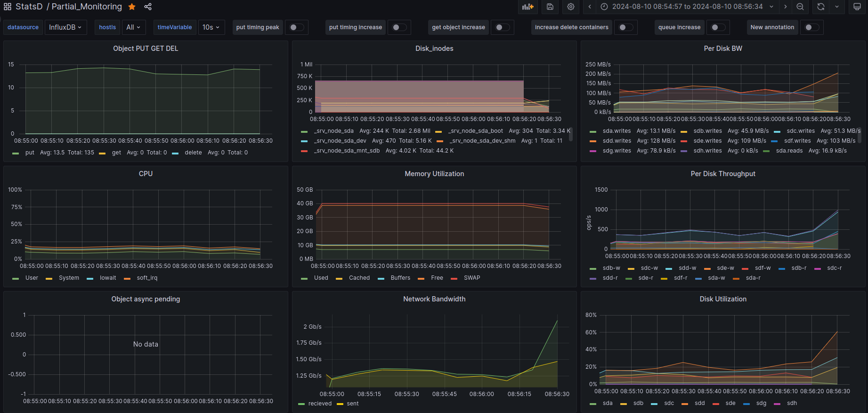Open the StatsD folder breadcrumb

click(29, 7)
